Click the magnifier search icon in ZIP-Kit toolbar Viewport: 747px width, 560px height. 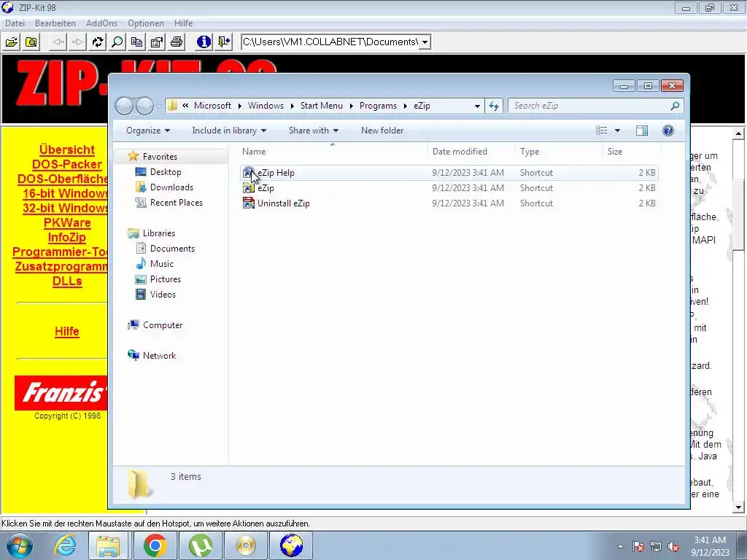117,42
